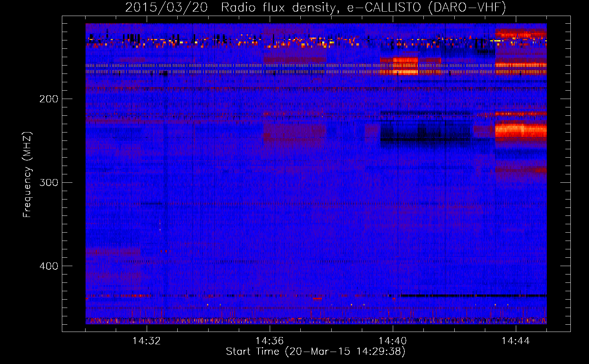Click the 14:36 time tick label

click(270, 341)
